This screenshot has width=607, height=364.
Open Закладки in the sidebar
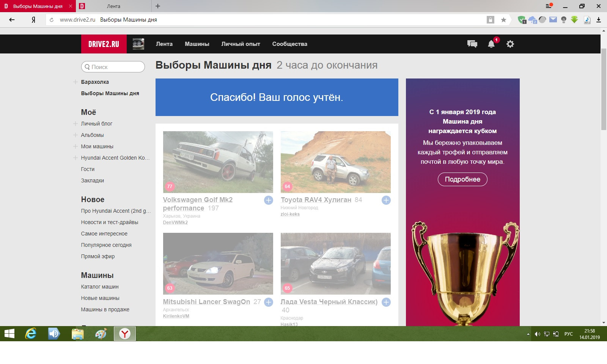[x=92, y=180]
